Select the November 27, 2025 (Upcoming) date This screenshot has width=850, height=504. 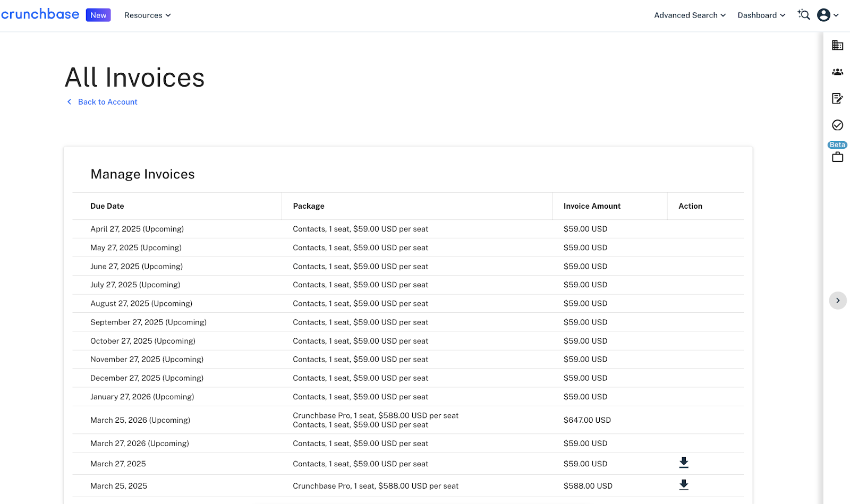(x=147, y=360)
